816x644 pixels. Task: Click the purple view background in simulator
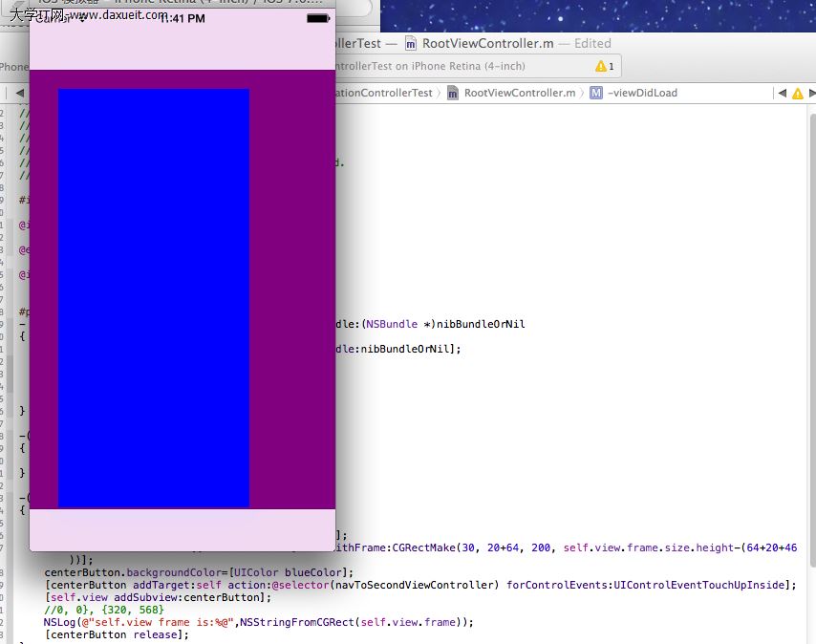click(292, 287)
